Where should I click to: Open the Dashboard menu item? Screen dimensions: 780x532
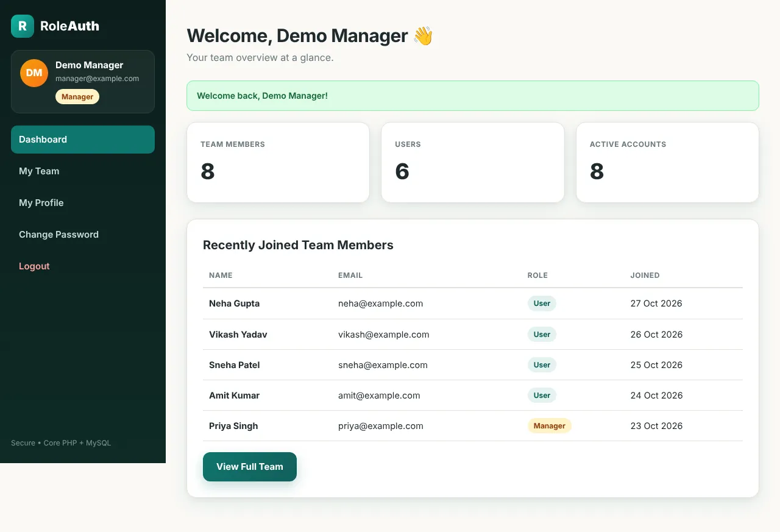tap(83, 140)
